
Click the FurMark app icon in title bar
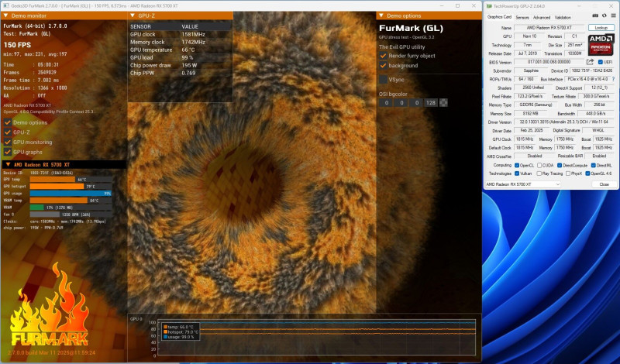tap(6, 5)
